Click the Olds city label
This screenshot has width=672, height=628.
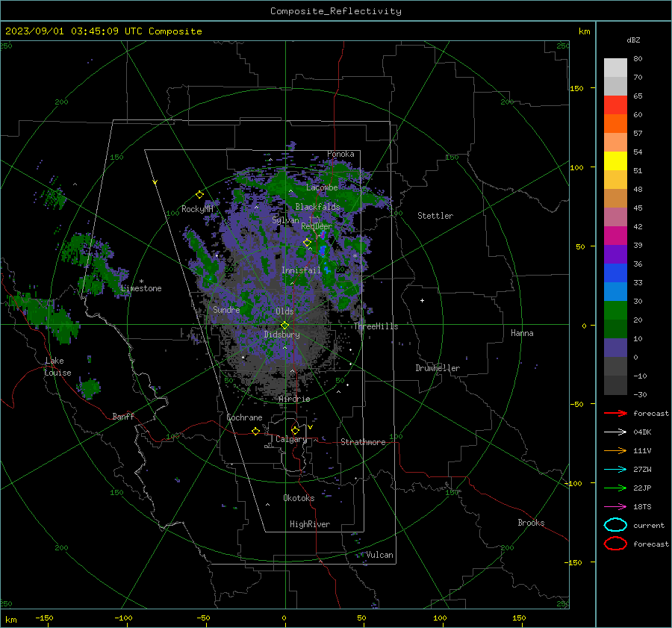click(284, 311)
